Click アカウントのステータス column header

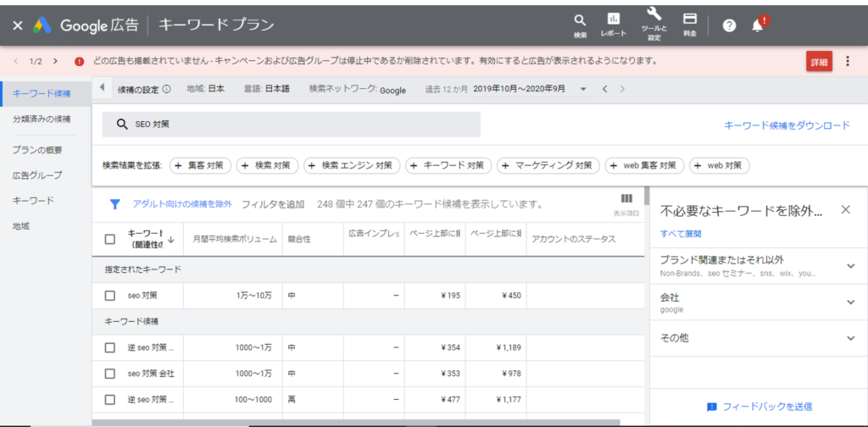(x=574, y=240)
